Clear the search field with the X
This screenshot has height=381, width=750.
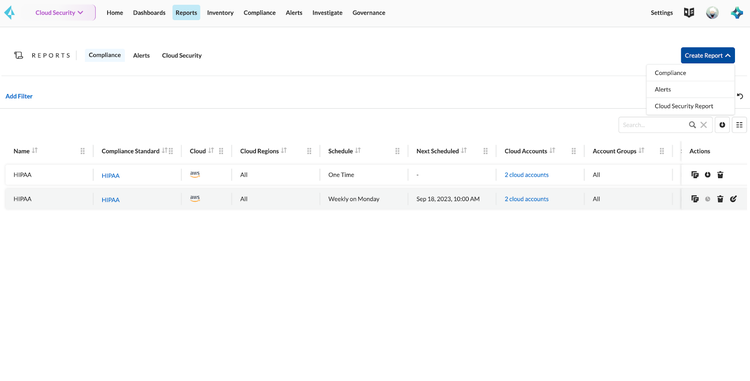coord(704,125)
